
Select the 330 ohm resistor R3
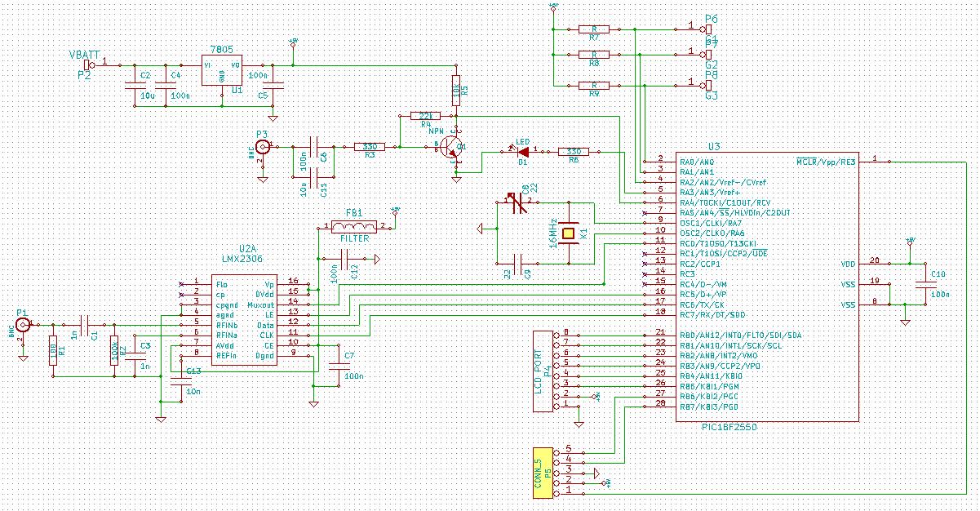point(369,147)
